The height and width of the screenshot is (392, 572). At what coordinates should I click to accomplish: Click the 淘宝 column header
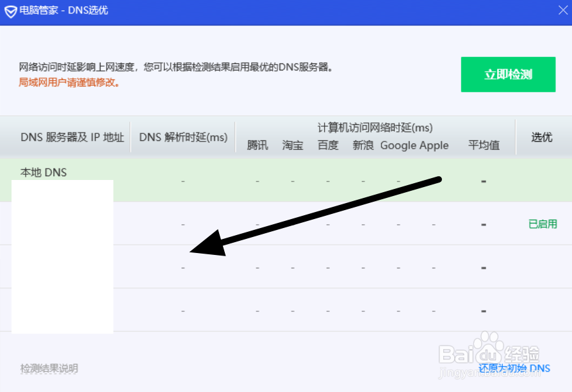click(293, 145)
